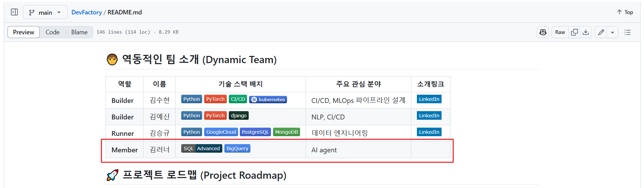The image size is (644, 188).
Task: Switch to the Code tab
Action: [x=52, y=32]
